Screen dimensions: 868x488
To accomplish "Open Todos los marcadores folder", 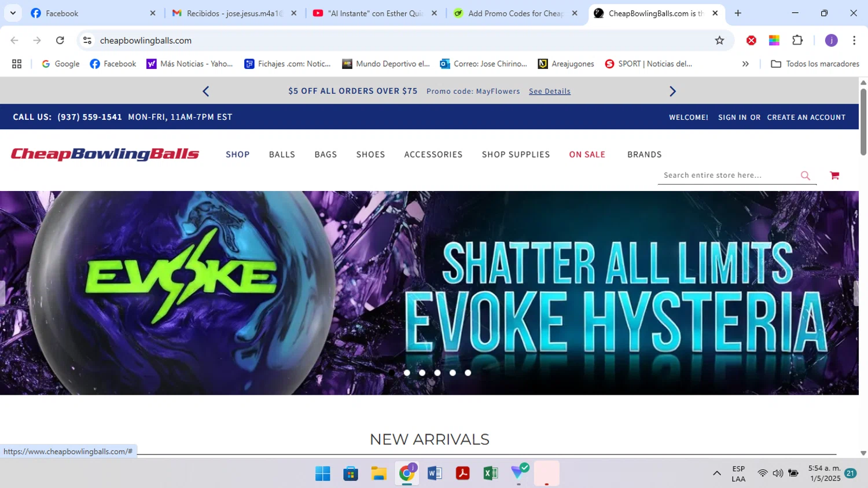I will tap(815, 64).
